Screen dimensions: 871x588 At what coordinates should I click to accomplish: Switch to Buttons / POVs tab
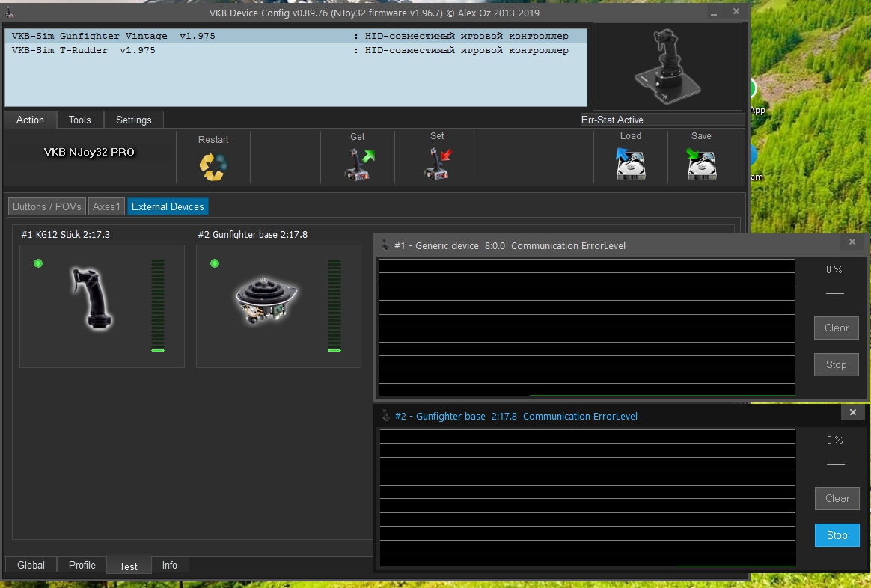46,206
